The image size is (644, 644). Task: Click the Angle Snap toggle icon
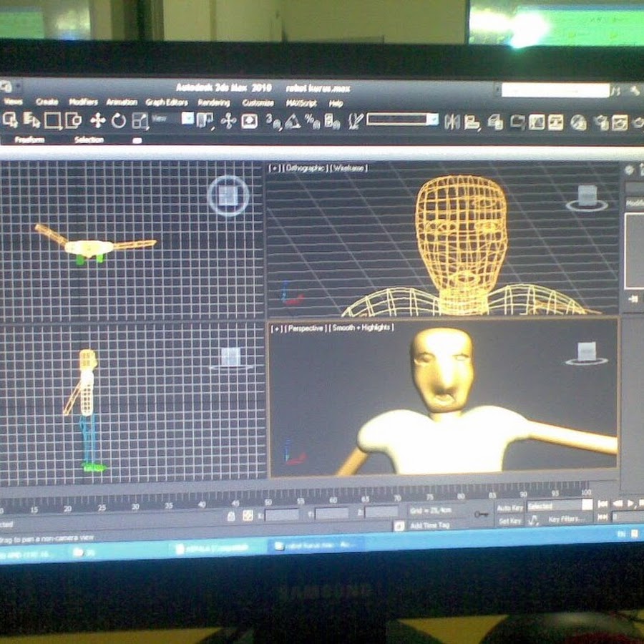click(x=293, y=122)
